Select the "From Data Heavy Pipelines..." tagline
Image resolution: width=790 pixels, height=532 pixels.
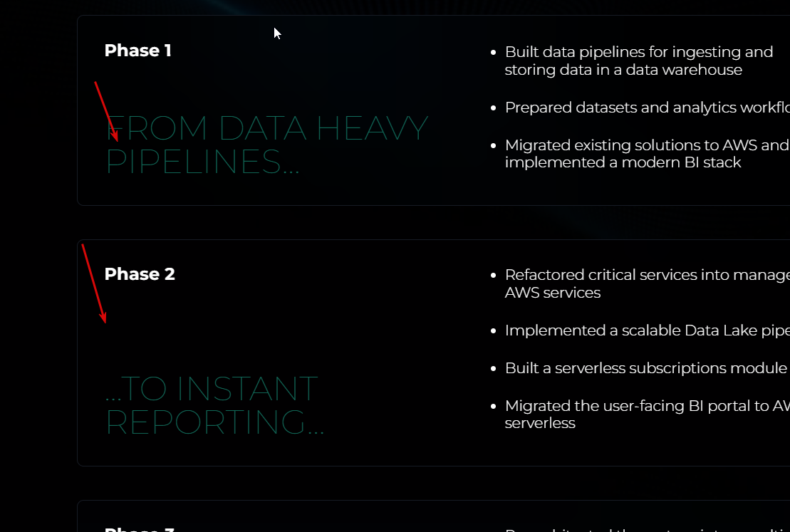tap(266, 145)
